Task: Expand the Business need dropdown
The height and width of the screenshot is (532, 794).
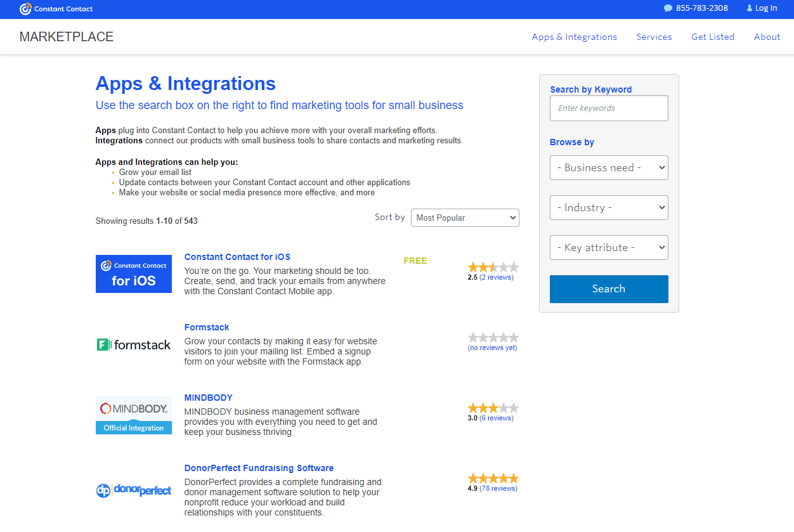Action: point(609,167)
